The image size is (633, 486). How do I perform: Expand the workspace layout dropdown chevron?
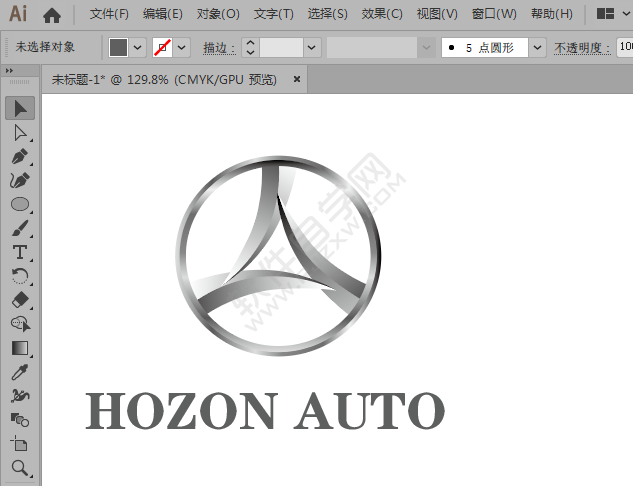tap(627, 14)
